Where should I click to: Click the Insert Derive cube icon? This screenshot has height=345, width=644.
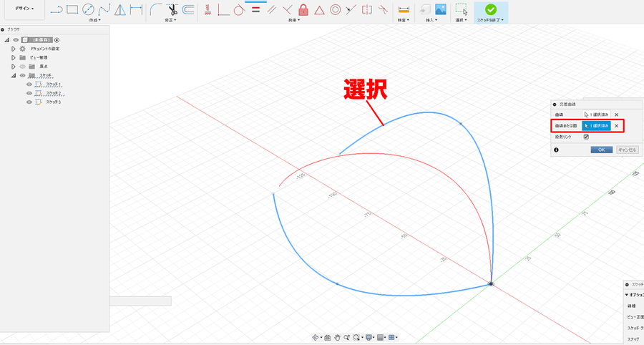click(x=425, y=9)
